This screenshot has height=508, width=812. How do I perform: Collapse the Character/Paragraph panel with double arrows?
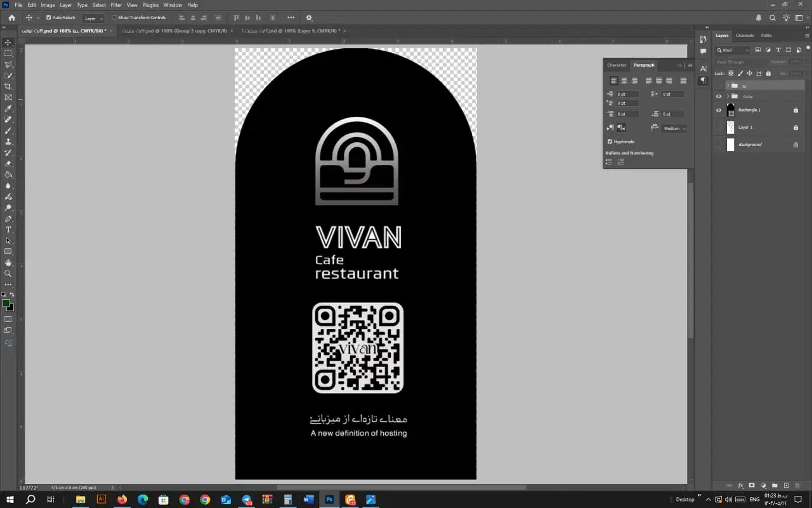[x=679, y=65]
